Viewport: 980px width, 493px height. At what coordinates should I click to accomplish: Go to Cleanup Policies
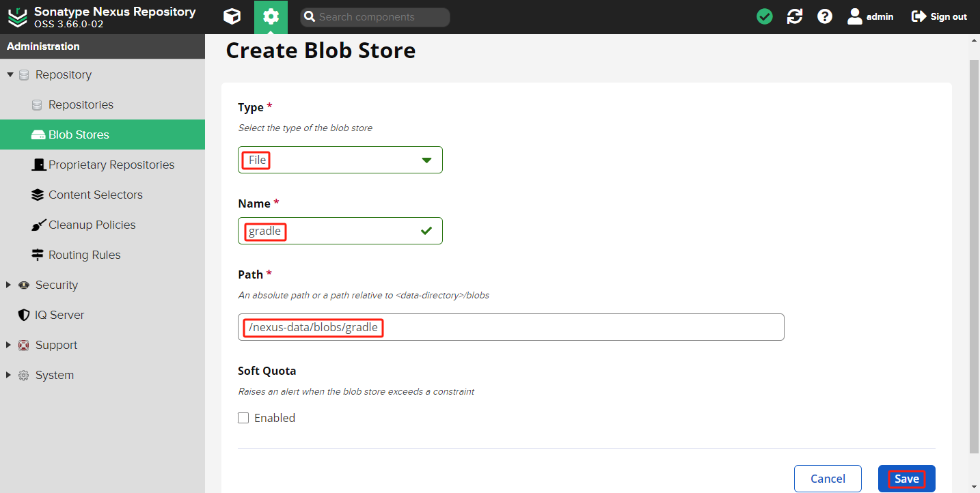point(92,225)
